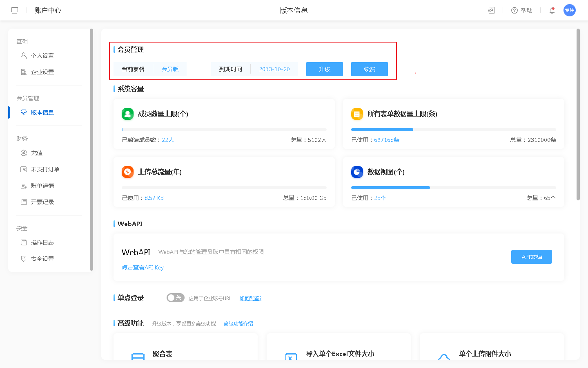The image size is (588, 368).
Task: Click the blue data view icon
Action: coord(357,172)
